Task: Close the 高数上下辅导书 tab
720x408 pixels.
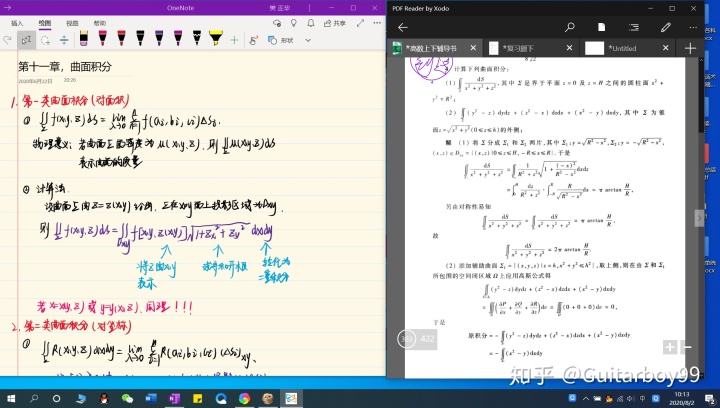Action: [x=473, y=48]
